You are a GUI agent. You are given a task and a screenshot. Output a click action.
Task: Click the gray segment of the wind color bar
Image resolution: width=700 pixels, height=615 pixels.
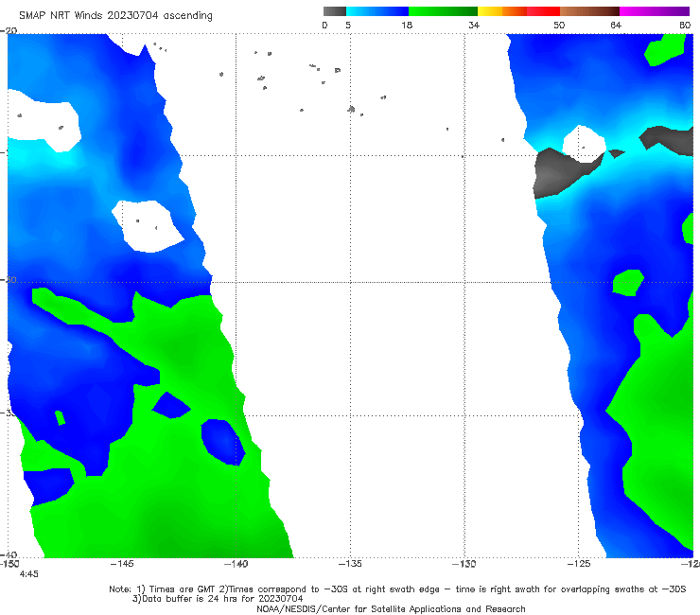point(335,11)
